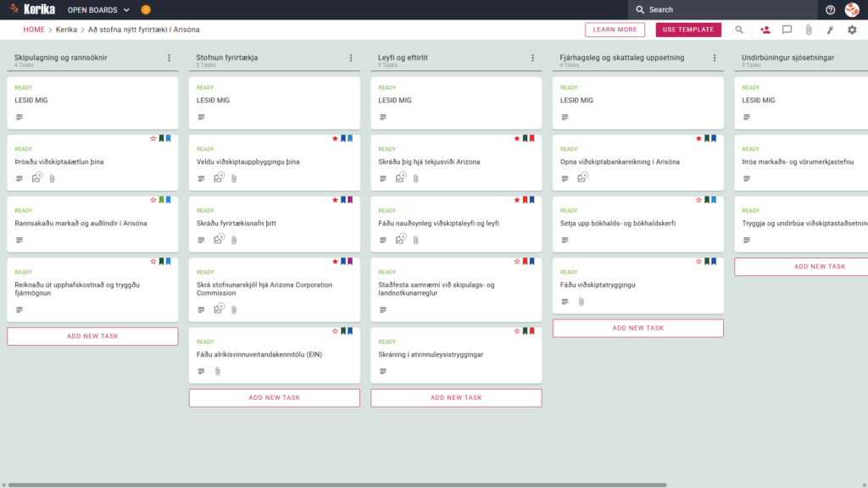Add new task in Fjárhagsleg og skattaleg uppsetning
This screenshot has height=488, width=868.
click(x=637, y=328)
